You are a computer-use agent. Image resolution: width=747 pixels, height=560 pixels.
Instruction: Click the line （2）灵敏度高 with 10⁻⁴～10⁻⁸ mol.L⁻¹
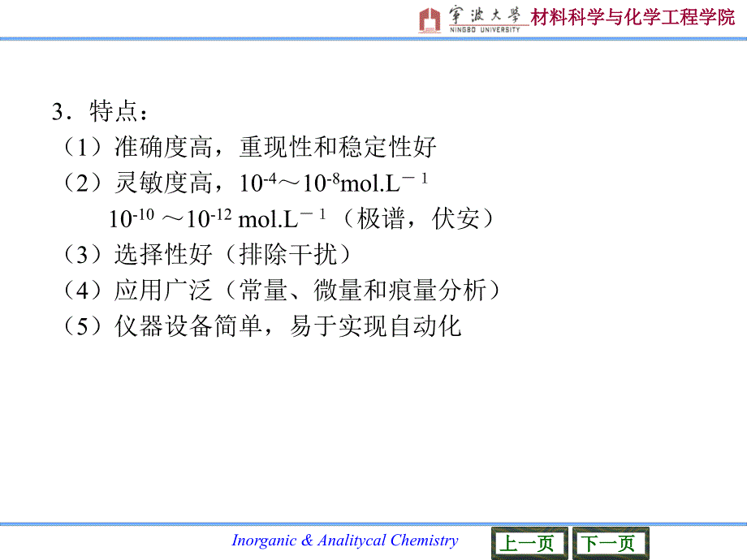[246, 183]
